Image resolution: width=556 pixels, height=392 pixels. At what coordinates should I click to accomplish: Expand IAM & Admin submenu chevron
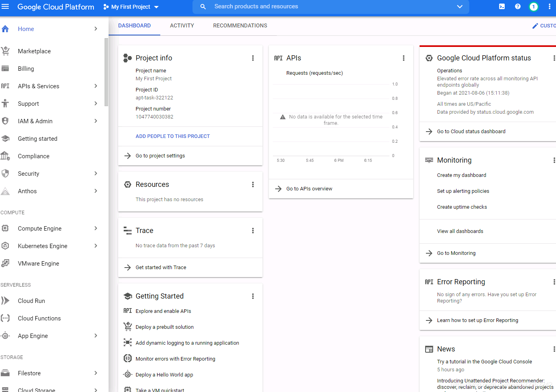pos(96,121)
